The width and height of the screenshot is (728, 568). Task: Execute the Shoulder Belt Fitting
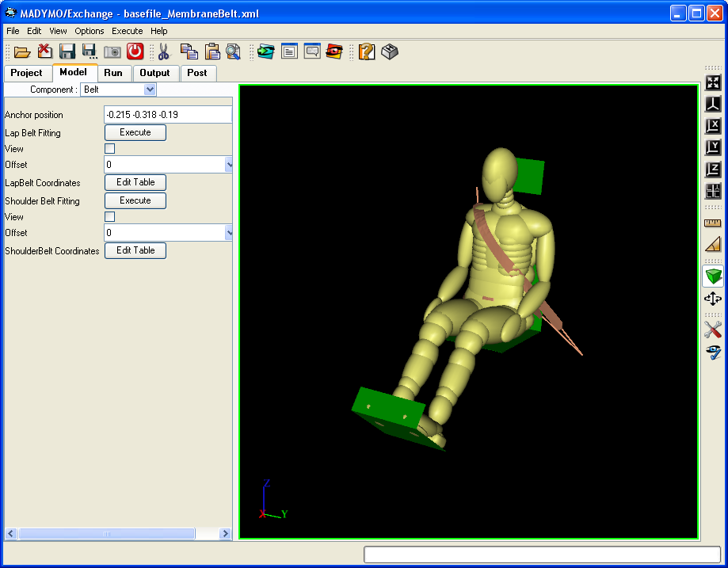click(x=135, y=200)
